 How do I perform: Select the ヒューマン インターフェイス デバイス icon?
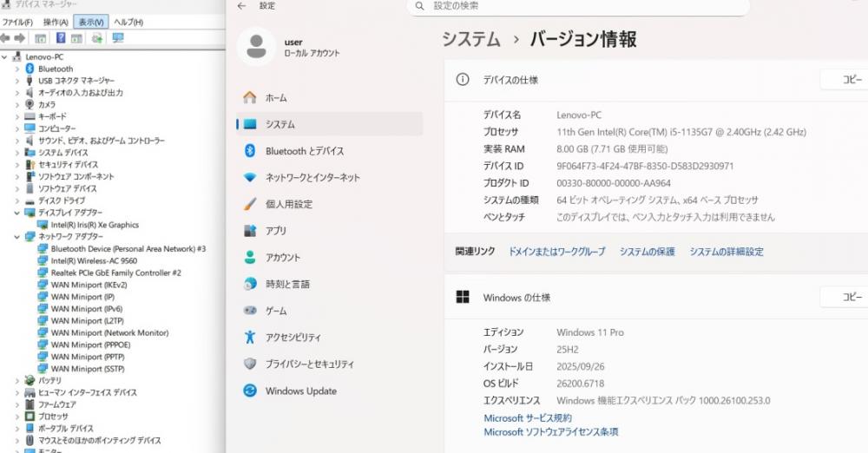[x=30, y=392]
